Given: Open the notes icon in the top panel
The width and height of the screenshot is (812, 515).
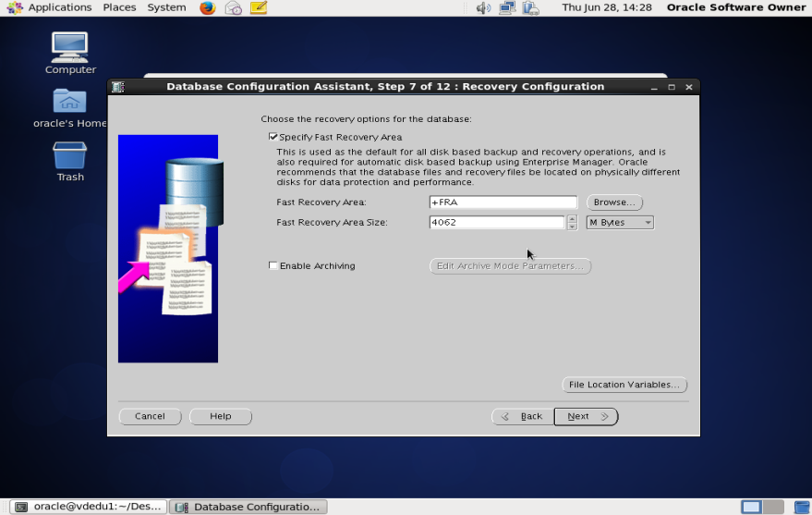Looking at the screenshot, I should [x=259, y=7].
